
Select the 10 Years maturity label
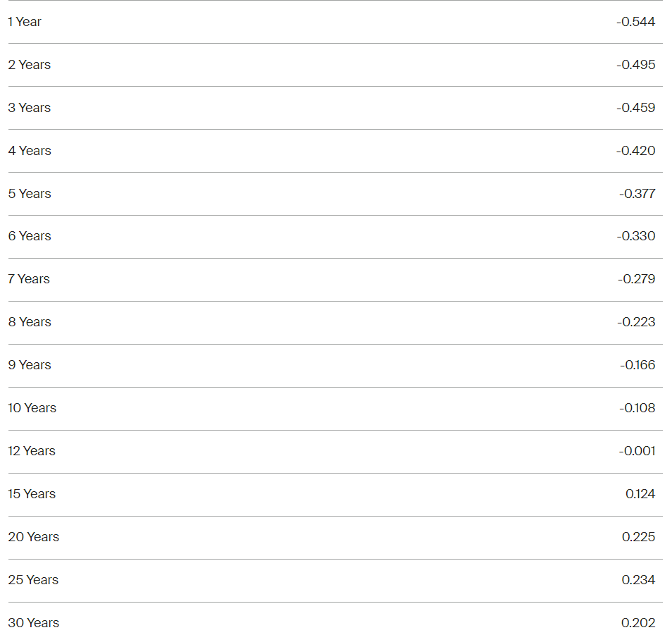pos(32,408)
